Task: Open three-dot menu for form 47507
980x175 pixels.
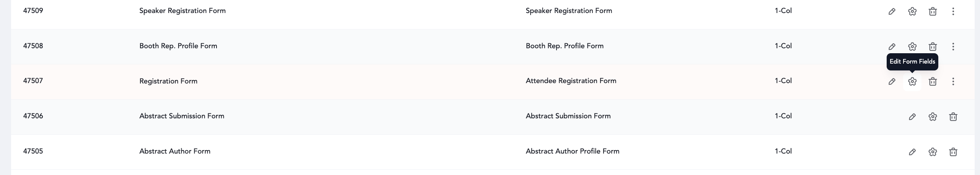Action: coord(953,82)
